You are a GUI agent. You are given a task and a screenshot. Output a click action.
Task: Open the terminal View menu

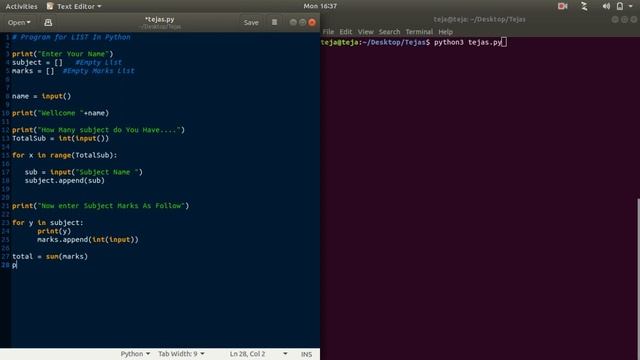[365, 32]
